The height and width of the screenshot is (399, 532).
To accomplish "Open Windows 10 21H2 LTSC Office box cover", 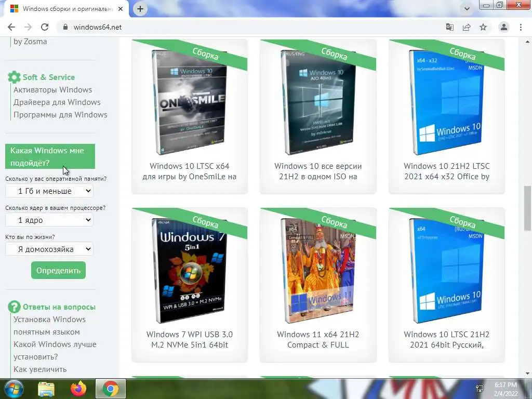I will (x=446, y=102).
